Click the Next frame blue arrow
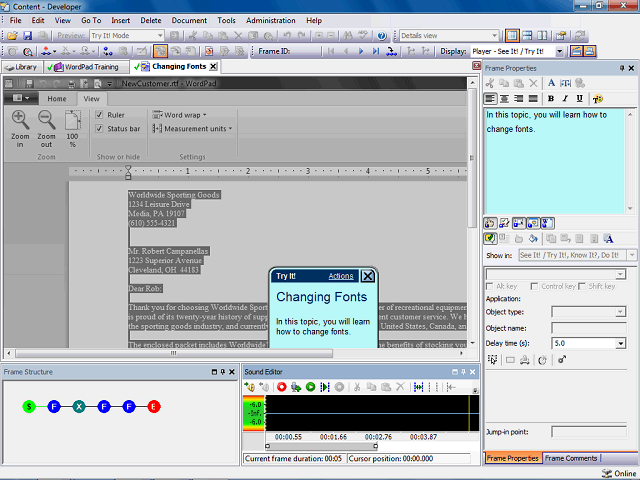The height and width of the screenshot is (480, 640). coord(361,51)
